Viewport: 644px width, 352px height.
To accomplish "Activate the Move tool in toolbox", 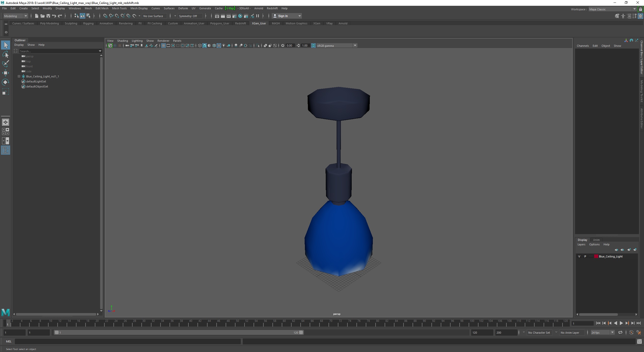I will pos(6,73).
